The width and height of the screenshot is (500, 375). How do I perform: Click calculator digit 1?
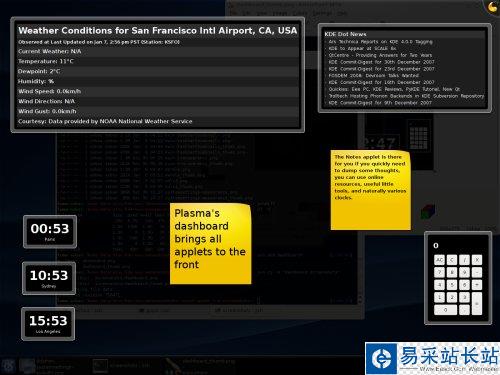click(439, 297)
